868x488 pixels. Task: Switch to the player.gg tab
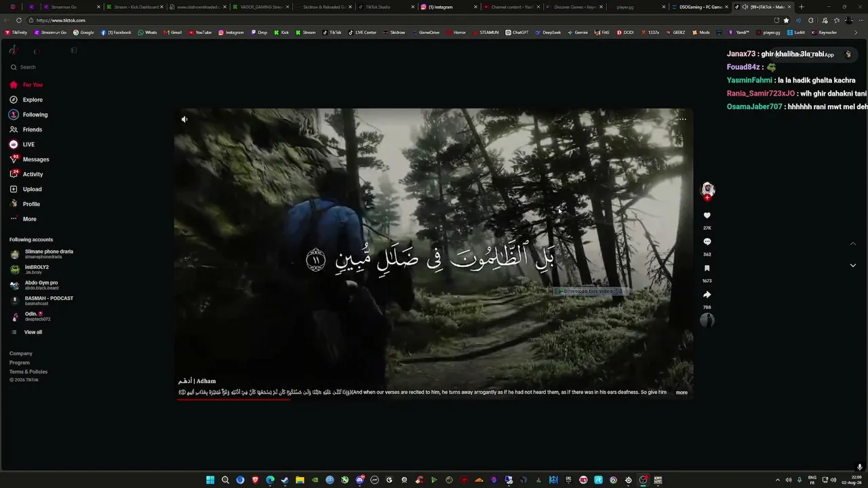[x=637, y=7]
